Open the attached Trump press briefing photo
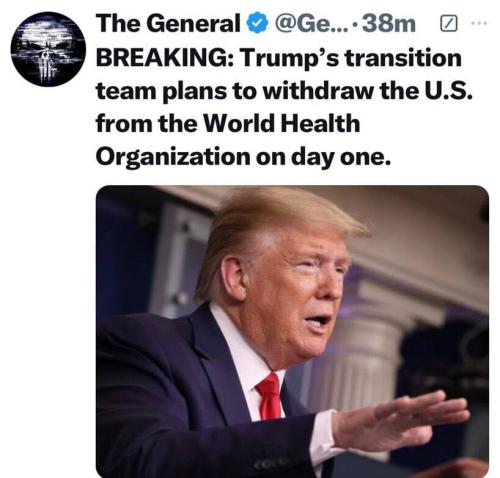Image resolution: width=500 pixels, height=478 pixels. [292, 331]
